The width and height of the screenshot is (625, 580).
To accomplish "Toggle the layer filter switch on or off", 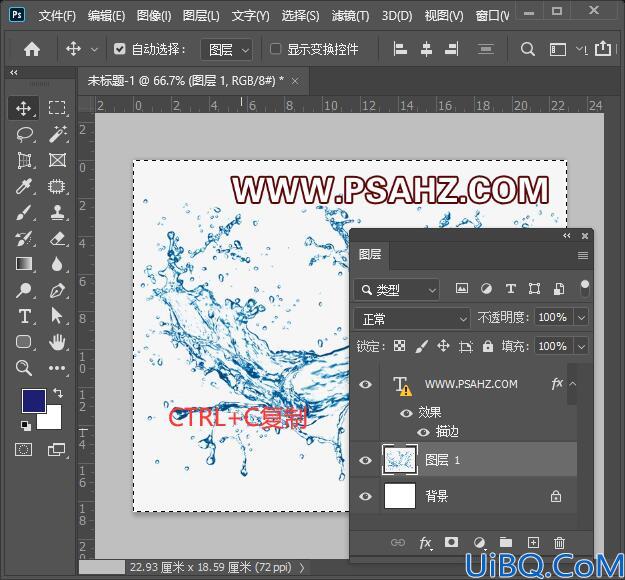I will [585, 288].
